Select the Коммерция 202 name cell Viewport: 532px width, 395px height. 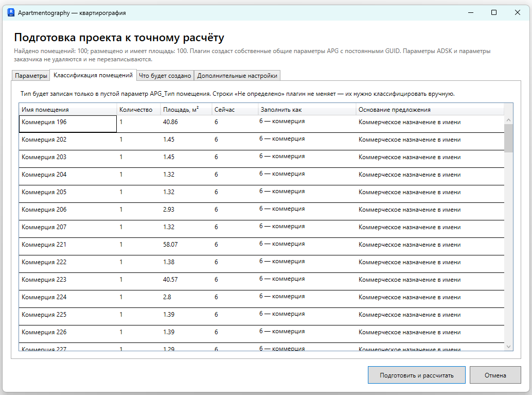coord(67,141)
